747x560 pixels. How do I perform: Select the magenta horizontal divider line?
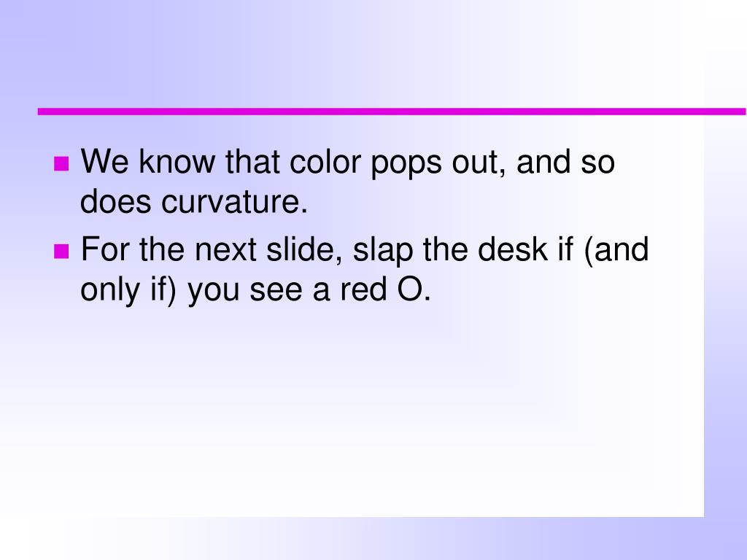coord(392,112)
